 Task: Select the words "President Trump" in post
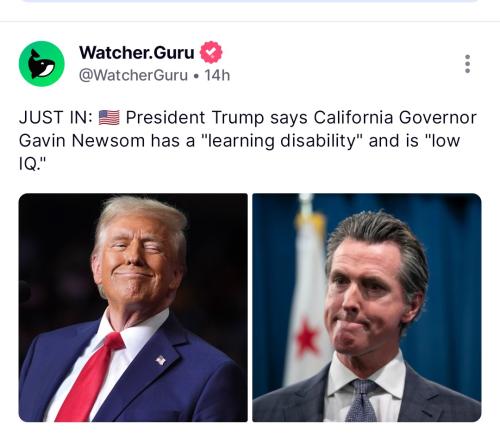pos(194,118)
